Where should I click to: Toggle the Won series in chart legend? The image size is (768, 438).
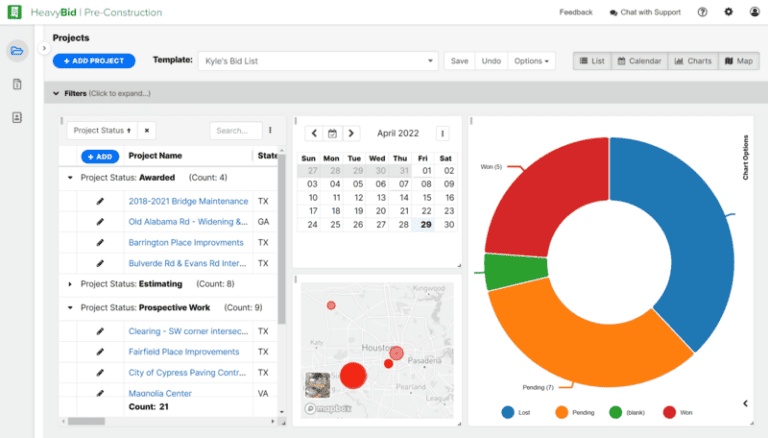click(675, 412)
